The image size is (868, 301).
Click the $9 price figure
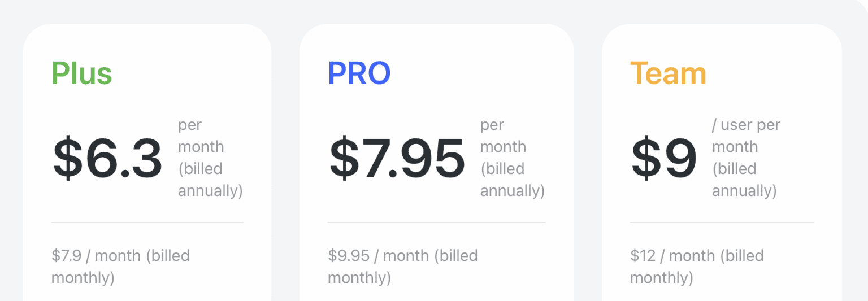663,159
